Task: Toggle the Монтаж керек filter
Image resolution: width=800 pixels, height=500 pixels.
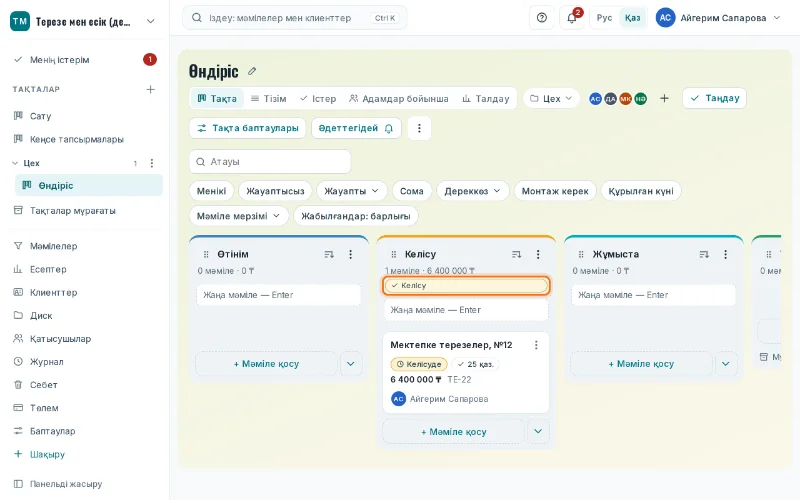Action: tap(555, 191)
